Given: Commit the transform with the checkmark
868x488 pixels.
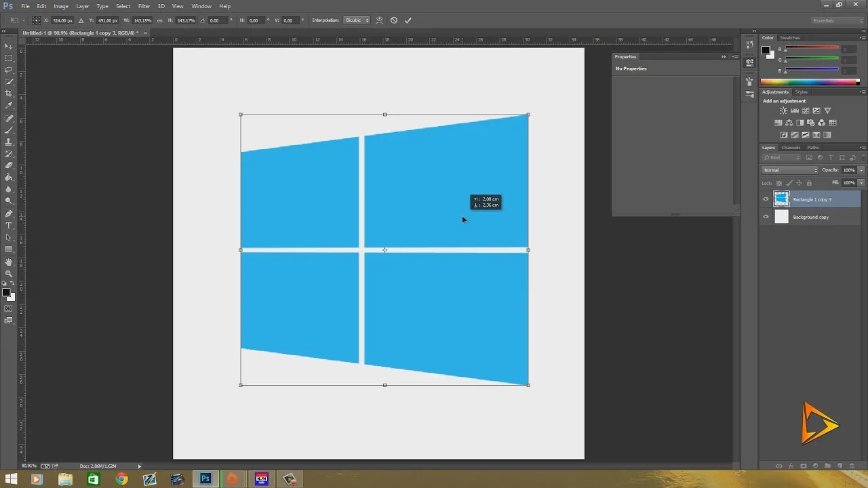Looking at the screenshot, I should point(408,20).
